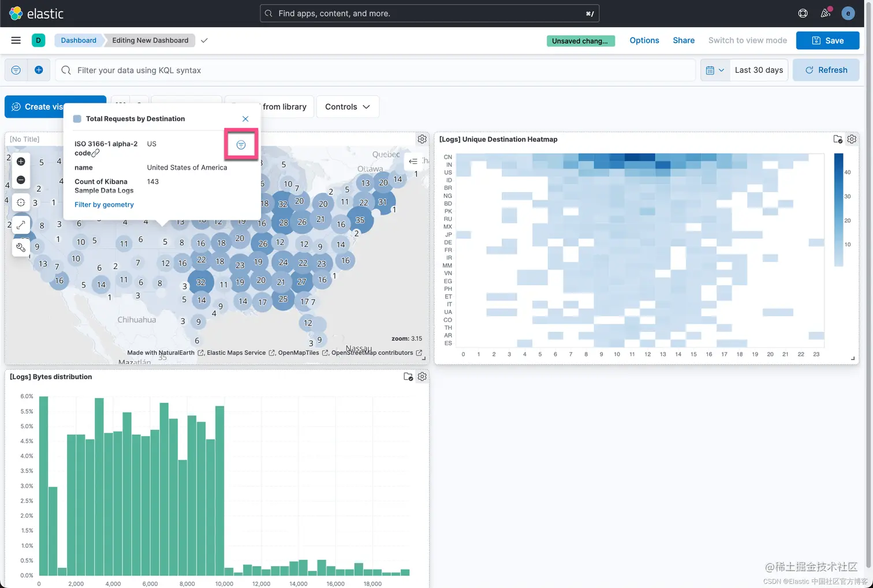Click Switch to view mode
The width and height of the screenshot is (873, 588).
point(748,40)
